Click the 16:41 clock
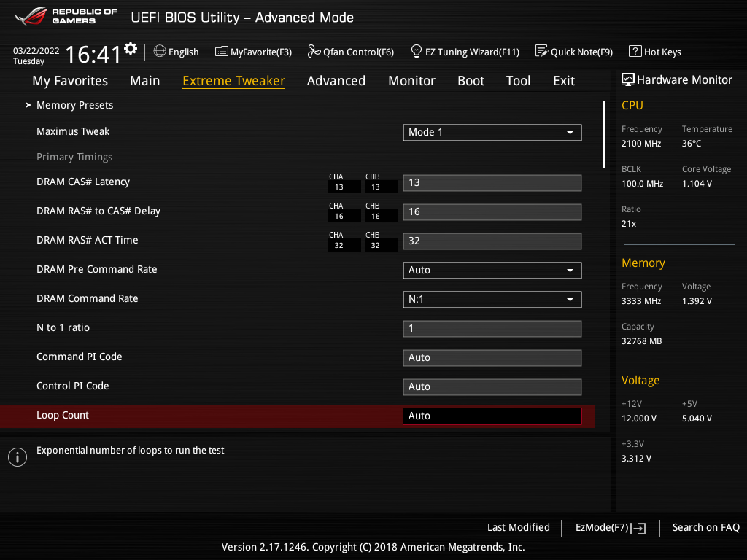The image size is (747, 560). 93,54
